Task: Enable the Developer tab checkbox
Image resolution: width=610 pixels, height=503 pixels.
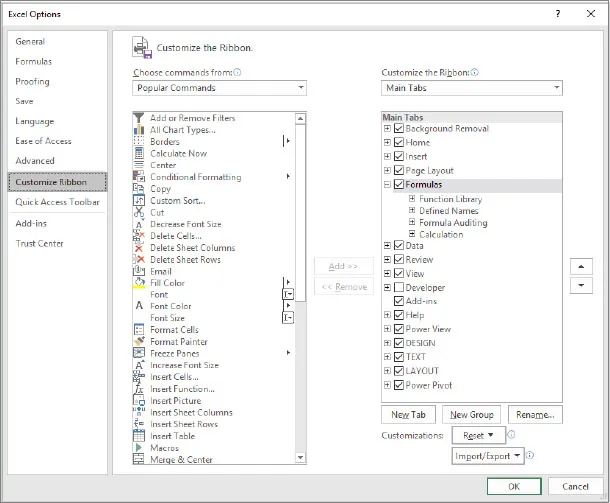Action: (x=399, y=288)
